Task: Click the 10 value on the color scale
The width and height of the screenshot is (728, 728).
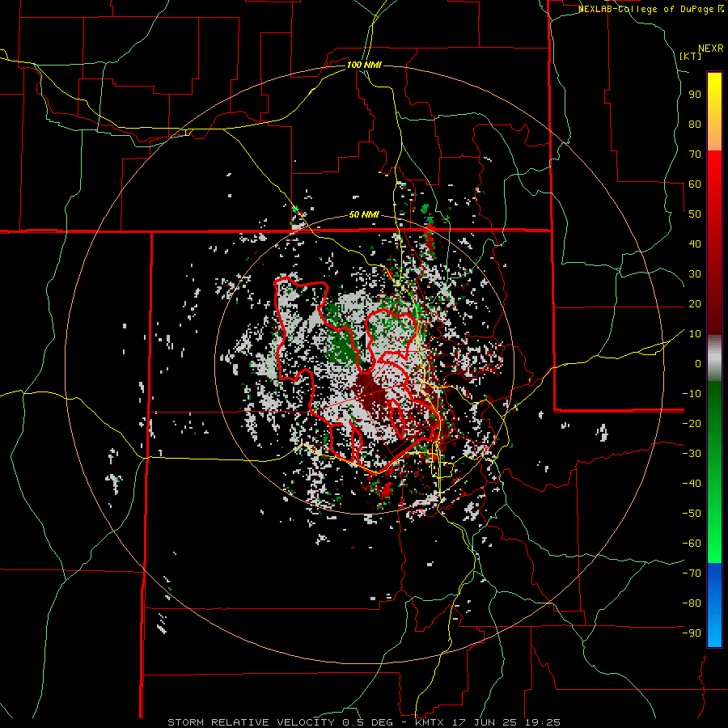Action: pyautogui.click(x=695, y=334)
